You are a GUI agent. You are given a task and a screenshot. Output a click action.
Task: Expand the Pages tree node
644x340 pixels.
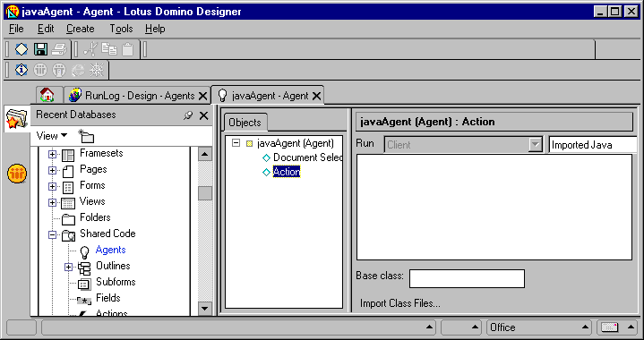coord(52,171)
